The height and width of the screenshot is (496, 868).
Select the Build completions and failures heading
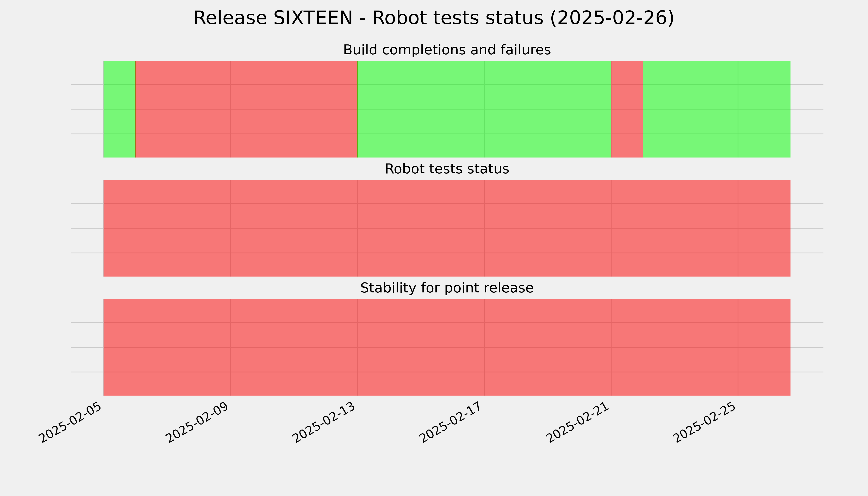click(447, 50)
